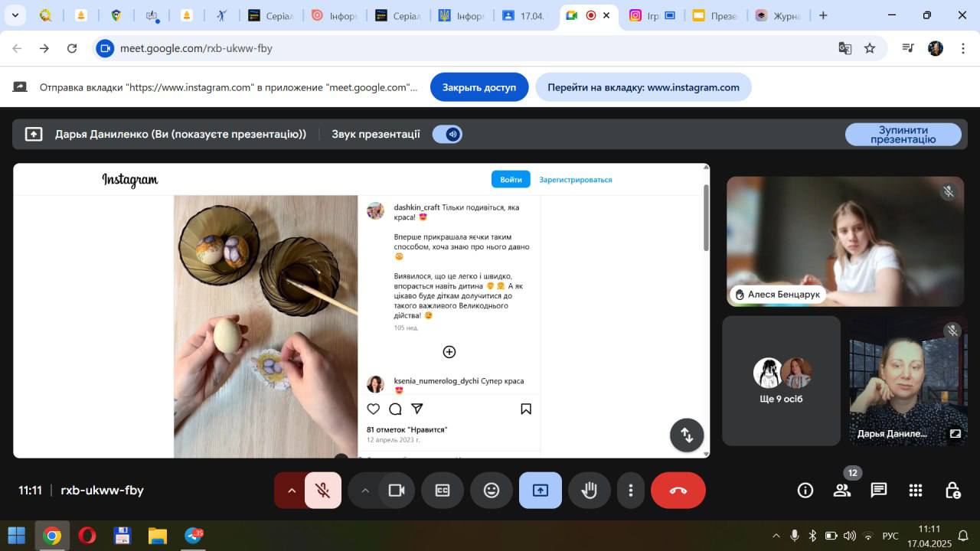Image resolution: width=980 pixels, height=551 pixels.
Task: Unmute the microphone
Action: pyautogui.click(x=323, y=491)
